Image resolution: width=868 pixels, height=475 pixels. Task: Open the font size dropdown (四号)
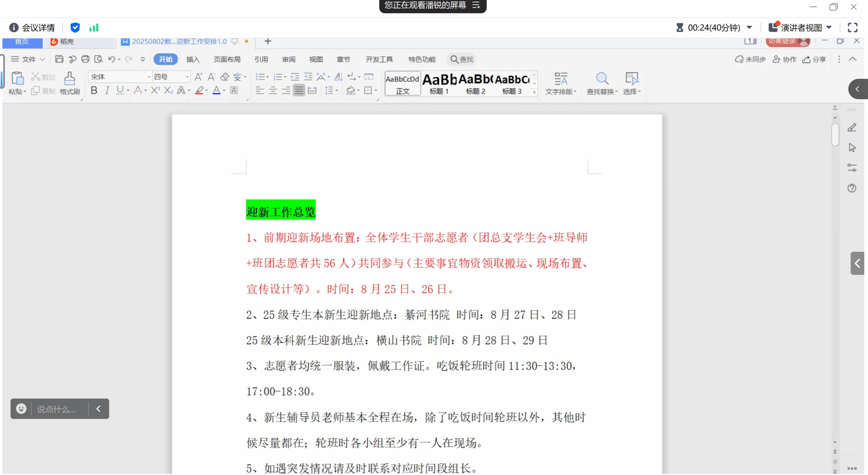187,77
